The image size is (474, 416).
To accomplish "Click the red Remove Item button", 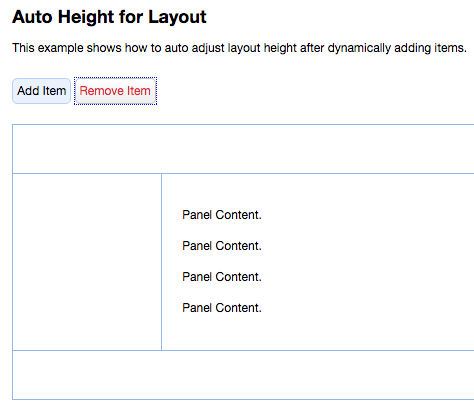I will (115, 91).
